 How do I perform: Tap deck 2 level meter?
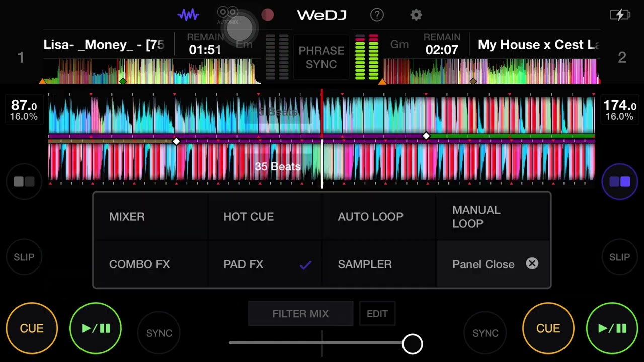coord(367,57)
